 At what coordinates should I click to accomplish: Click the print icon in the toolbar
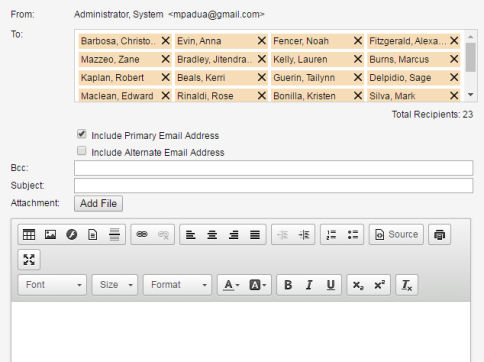440,235
